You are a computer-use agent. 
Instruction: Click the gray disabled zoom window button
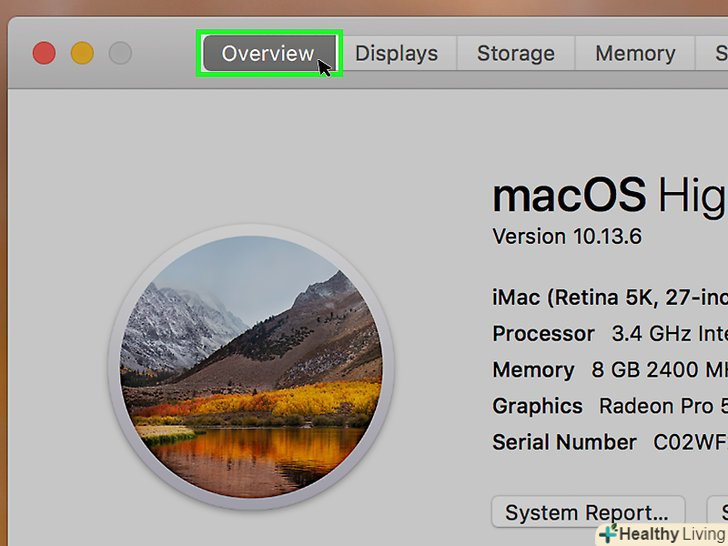[120, 53]
